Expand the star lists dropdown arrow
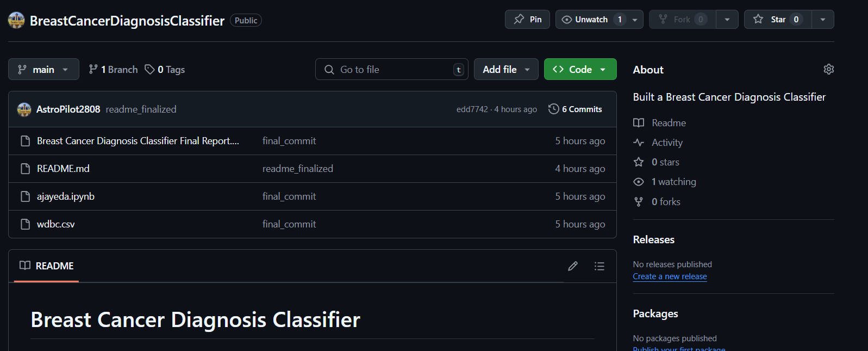 pyautogui.click(x=823, y=20)
